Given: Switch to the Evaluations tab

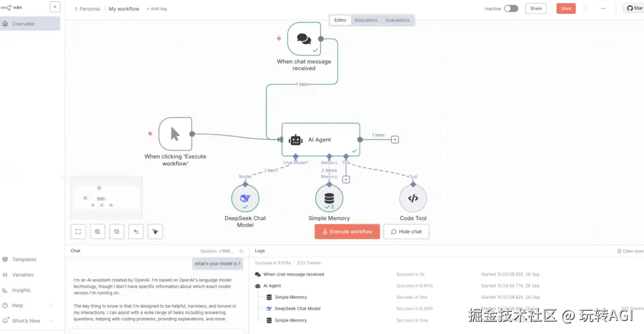Looking at the screenshot, I should (x=397, y=20).
